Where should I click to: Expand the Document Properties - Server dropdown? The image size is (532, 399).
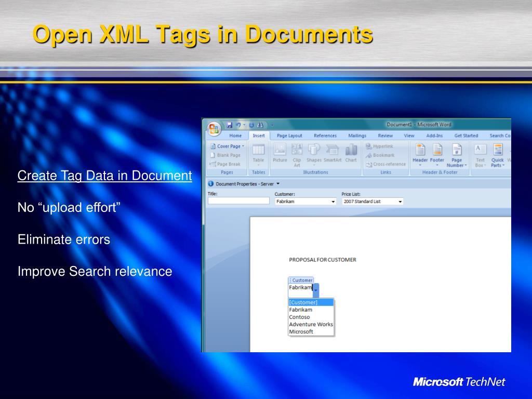coord(278,184)
